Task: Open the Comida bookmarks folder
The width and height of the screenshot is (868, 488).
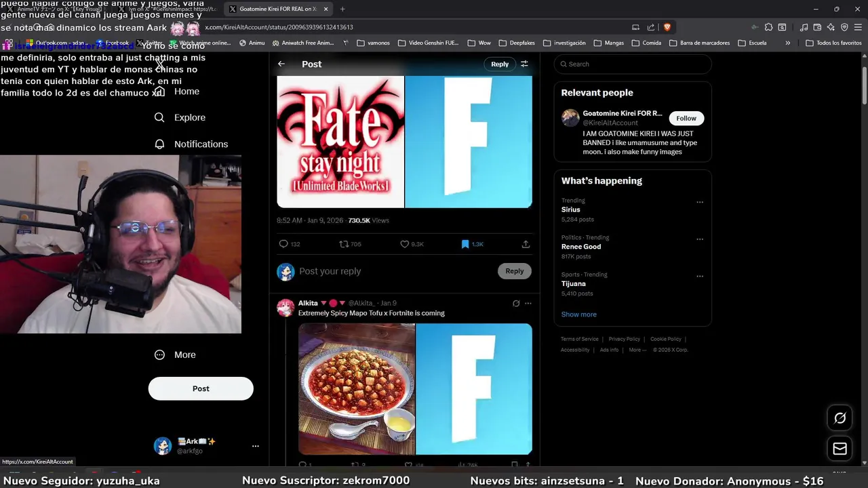Action: (x=646, y=43)
